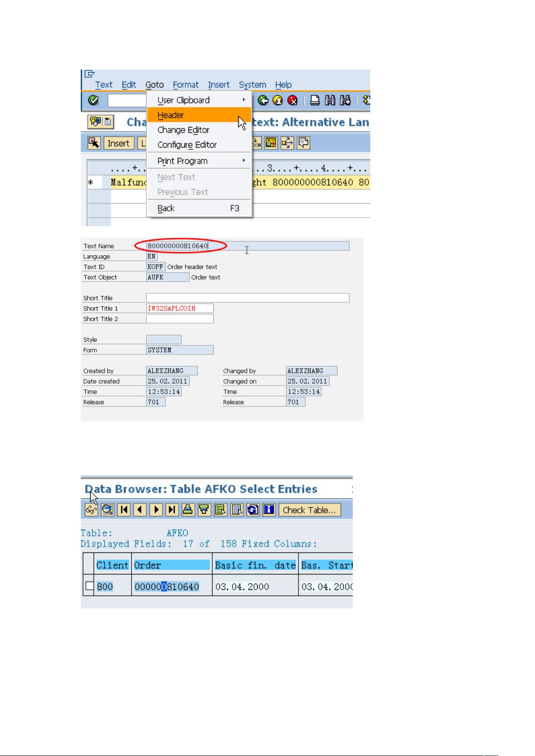Image resolution: width=535 pixels, height=756 pixels.
Task: Click the yellow Exit arrow icon
Action: point(278,101)
